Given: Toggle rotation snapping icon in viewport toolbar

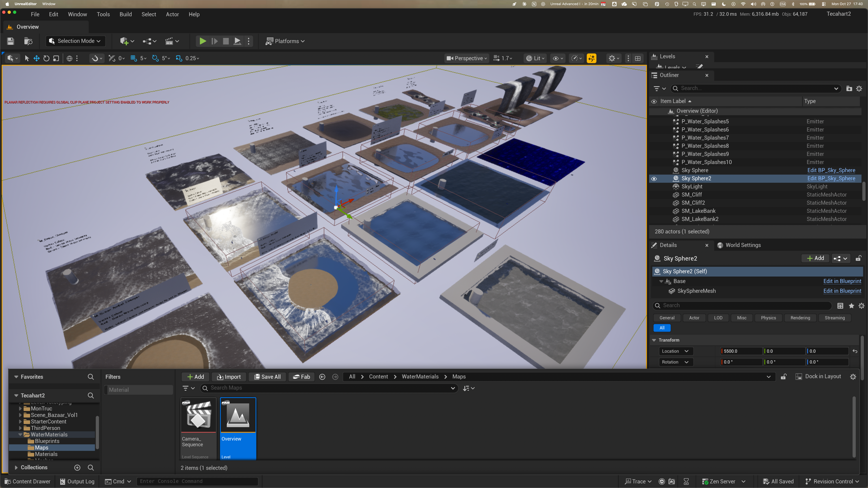Looking at the screenshot, I should click(155, 58).
